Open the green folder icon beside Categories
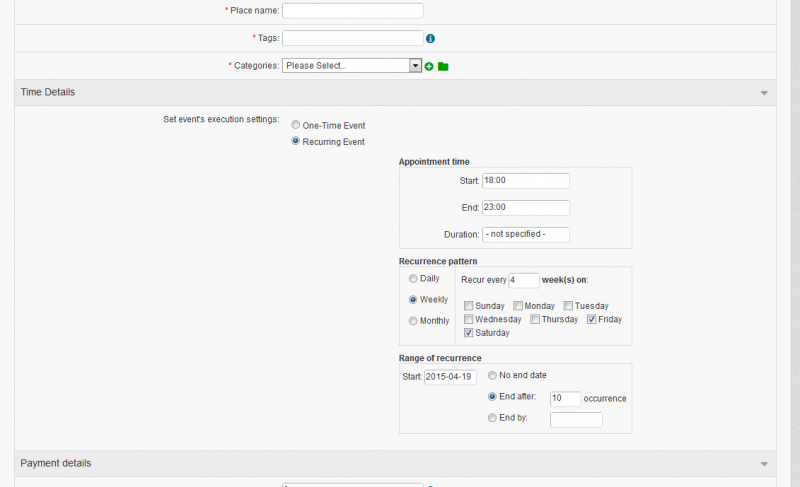800x487 pixels. 443,66
